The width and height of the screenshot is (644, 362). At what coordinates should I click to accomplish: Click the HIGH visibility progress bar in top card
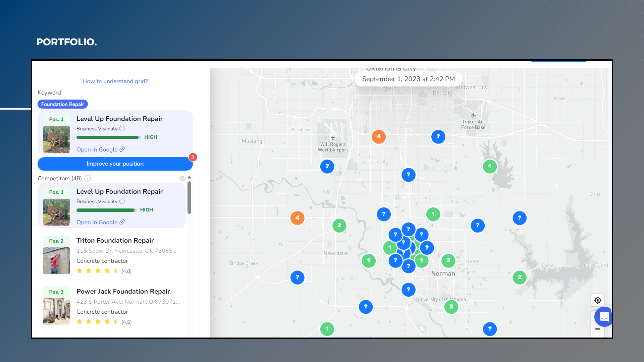click(108, 137)
